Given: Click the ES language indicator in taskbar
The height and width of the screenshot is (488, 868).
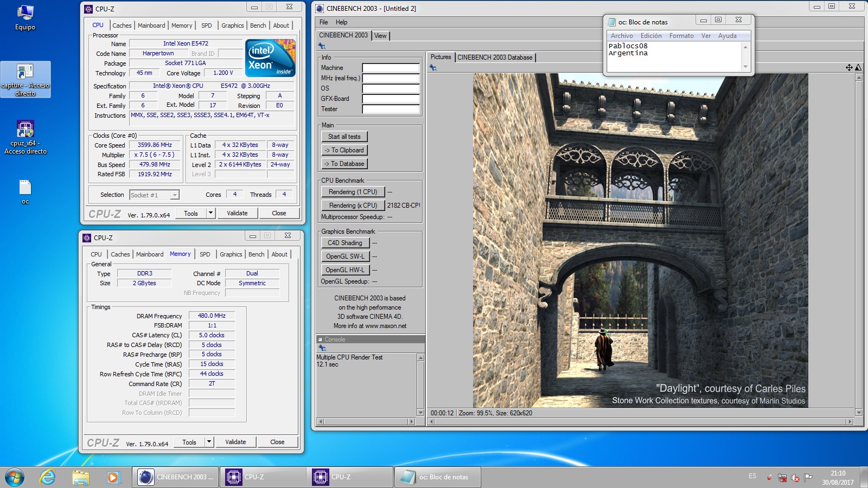Looking at the screenshot, I should (x=752, y=476).
